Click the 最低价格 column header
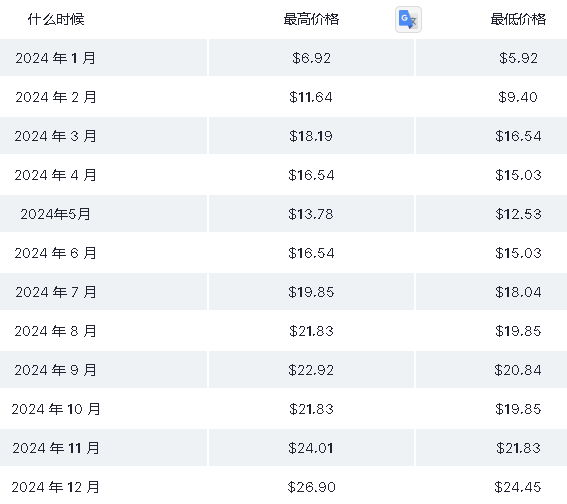The height and width of the screenshot is (504, 567). pyautogui.click(x=518, y=19)
